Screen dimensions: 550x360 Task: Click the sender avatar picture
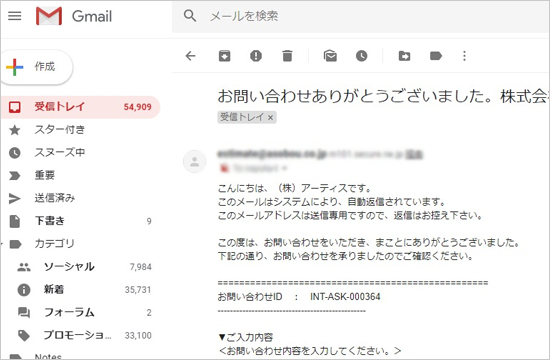pyautogui.click(x=194, y=162)
